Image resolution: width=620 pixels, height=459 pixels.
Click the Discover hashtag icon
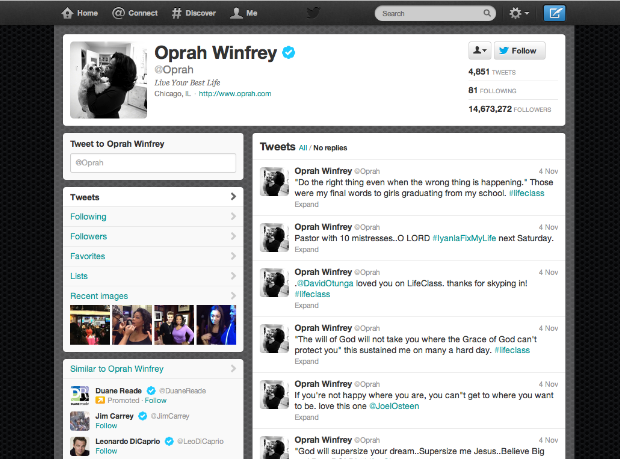coord(176,13)
